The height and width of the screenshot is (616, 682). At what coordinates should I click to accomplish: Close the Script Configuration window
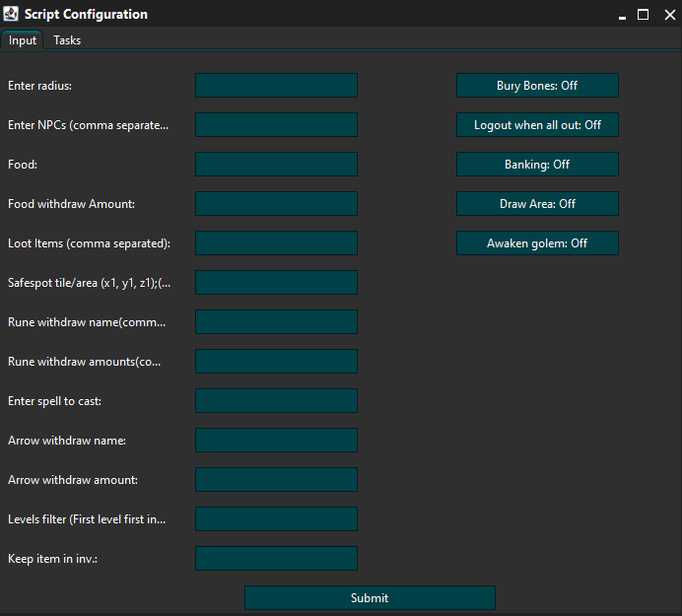670,15
